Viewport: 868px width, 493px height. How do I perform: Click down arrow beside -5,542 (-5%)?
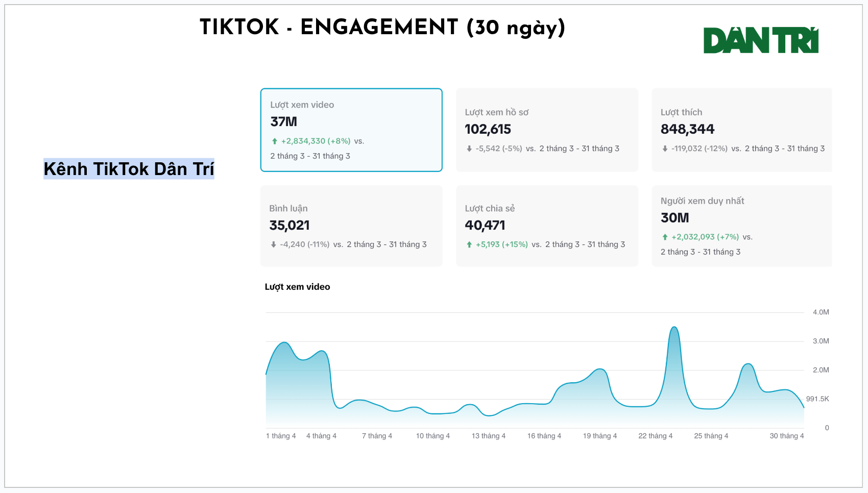pyautogui.click(x=469, y=149)
